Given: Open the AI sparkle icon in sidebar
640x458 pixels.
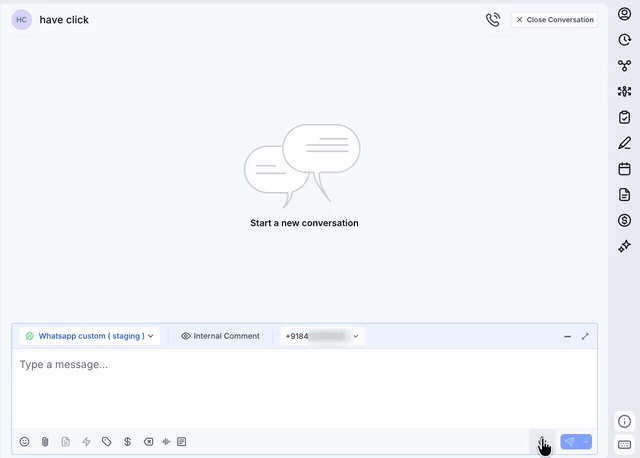Looking at the screenshot, I should [x=624, y=246].
